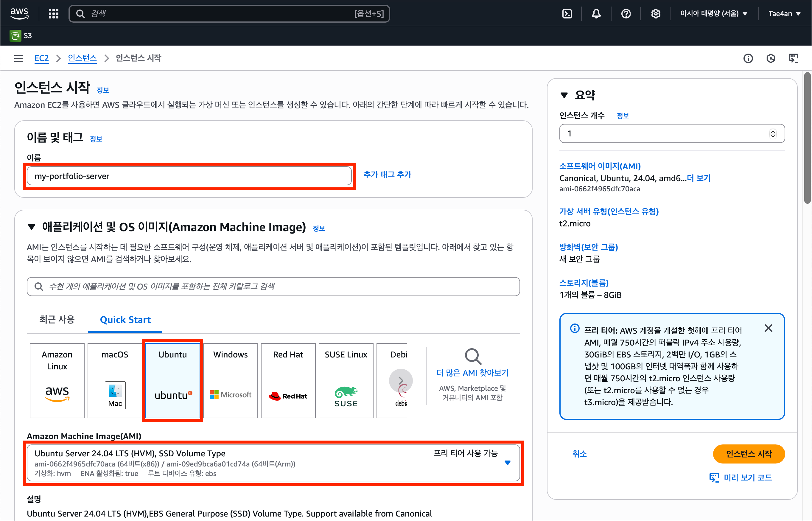The height and width of the screenshot is (521, 812).
Task: Select the Ubuntu AMI card
Action: (x=173, y=381)
